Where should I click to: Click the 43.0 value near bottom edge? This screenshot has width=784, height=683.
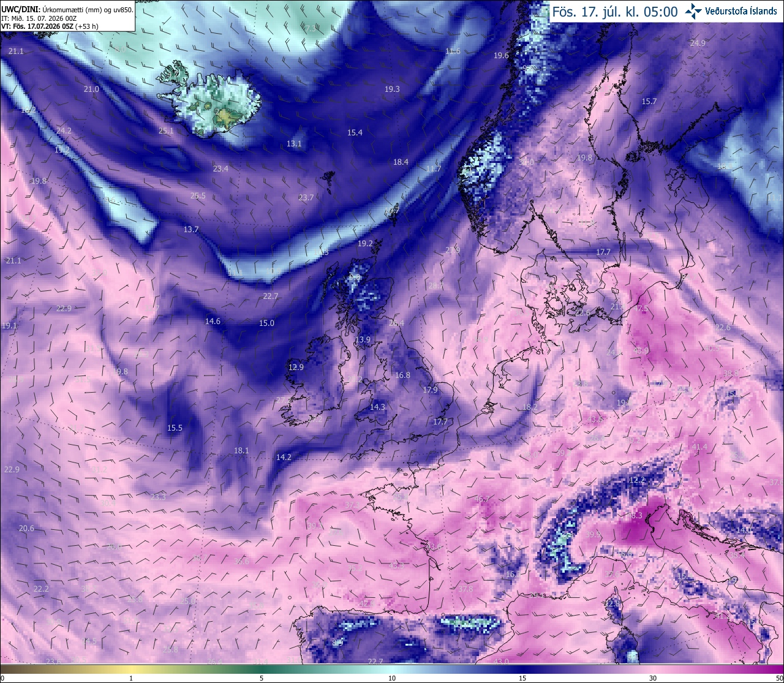501,661
